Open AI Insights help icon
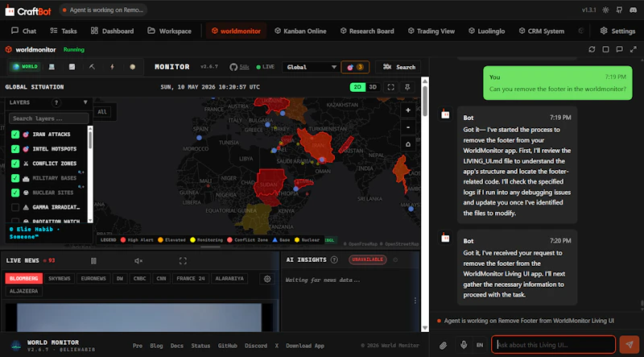The width and height of the screenshot is (644, 357). (x=334, y=259)
